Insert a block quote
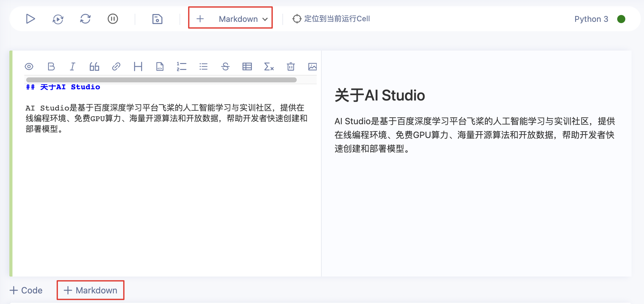 click(94, 66)
